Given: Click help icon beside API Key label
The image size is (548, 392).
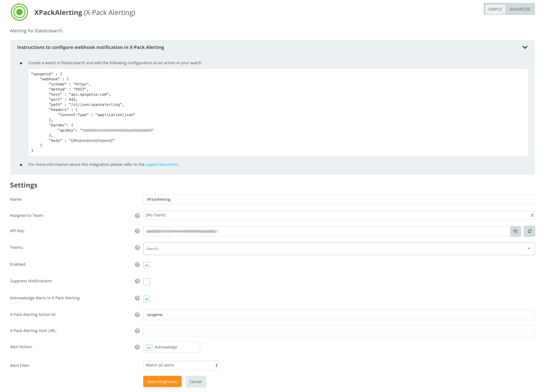Looking at the screenshot, I should [137, 231].
